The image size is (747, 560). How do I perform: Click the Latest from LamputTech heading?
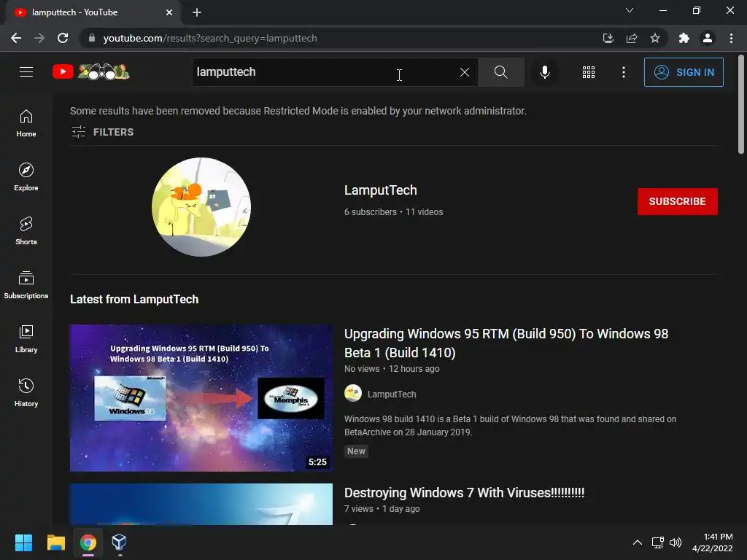[x=134, y=299]
